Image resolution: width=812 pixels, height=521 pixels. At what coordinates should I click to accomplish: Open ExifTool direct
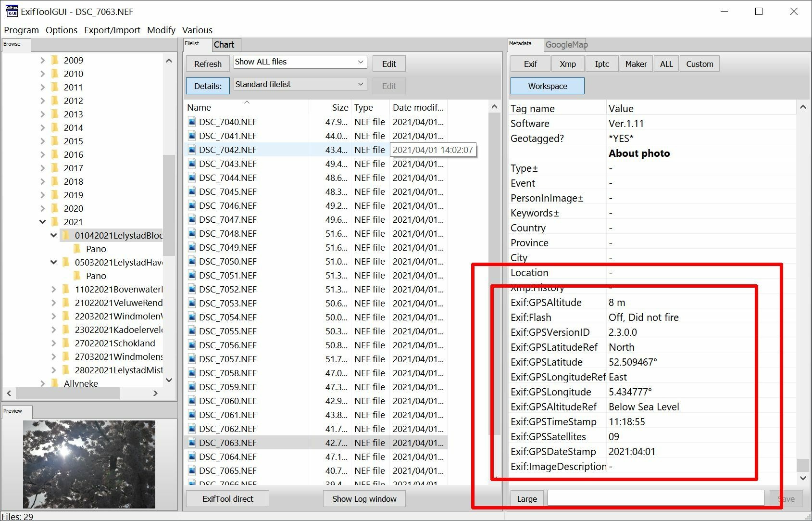click(227, 498)
